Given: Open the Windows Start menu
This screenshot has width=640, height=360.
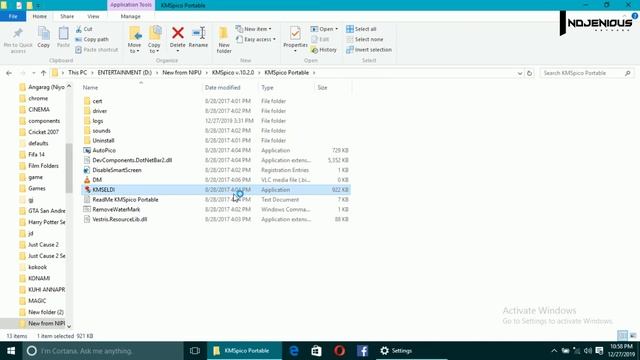Looking at the screenshot, I should click(x=11, y=351).
